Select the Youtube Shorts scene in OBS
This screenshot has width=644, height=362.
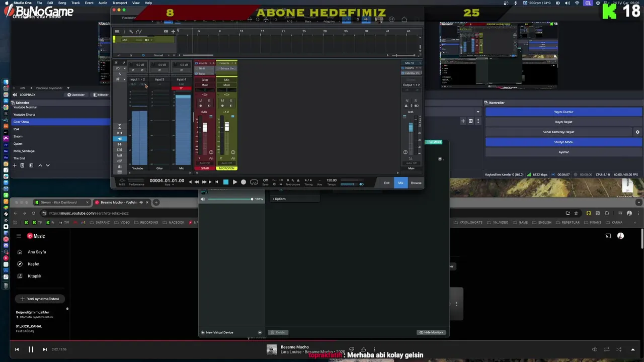pyautogui.click(x=61, y=114)
